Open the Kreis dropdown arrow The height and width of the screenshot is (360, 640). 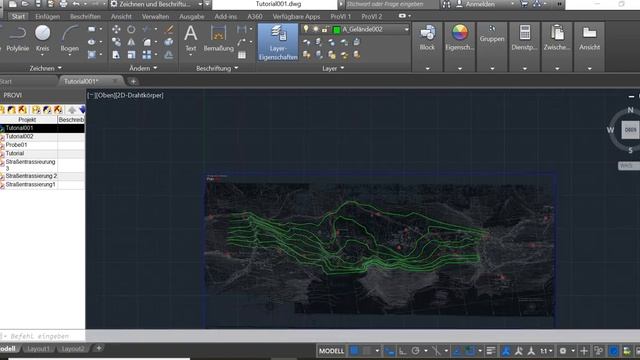point(42,55)
